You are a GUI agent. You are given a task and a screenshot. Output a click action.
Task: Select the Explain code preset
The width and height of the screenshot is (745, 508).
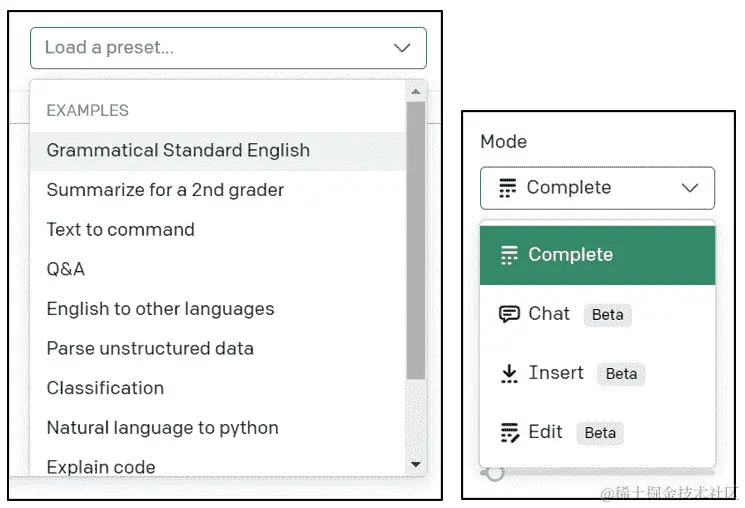click(101, 466)
